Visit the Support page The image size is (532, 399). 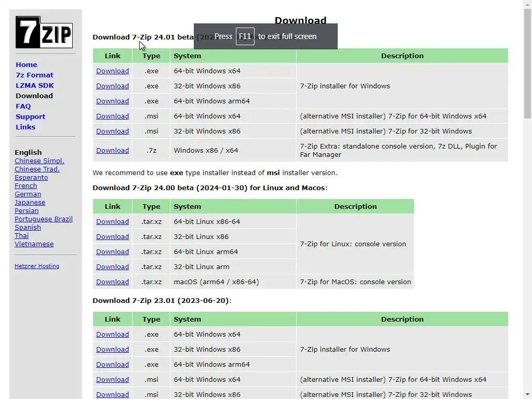coord(30,117)
